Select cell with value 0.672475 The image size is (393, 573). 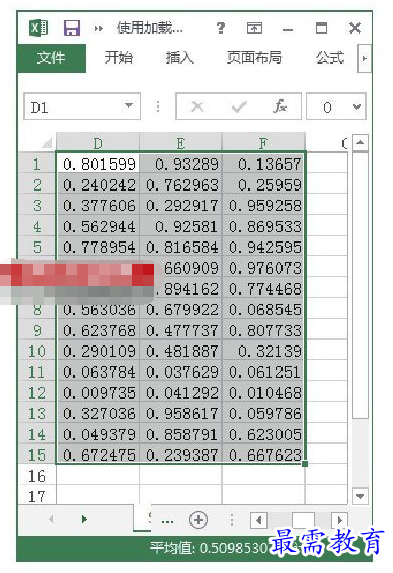(98, 455)
